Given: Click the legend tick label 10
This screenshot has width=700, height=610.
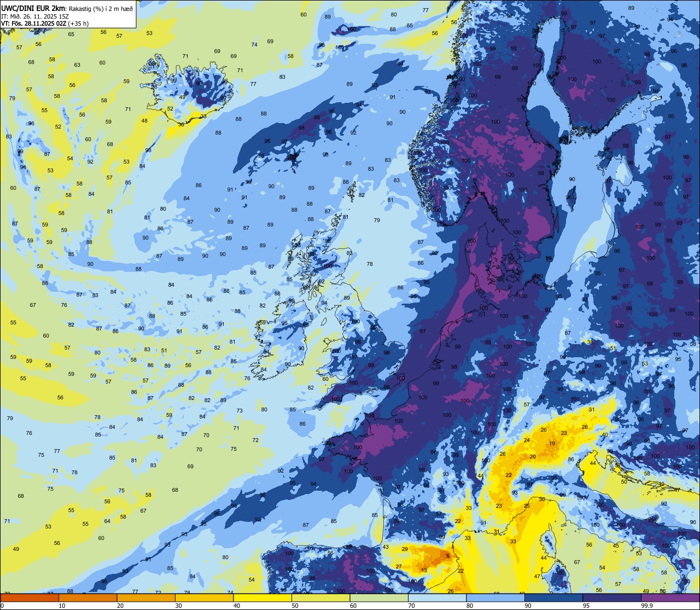Looking at the screenshot, I should [x=62, y=606].
